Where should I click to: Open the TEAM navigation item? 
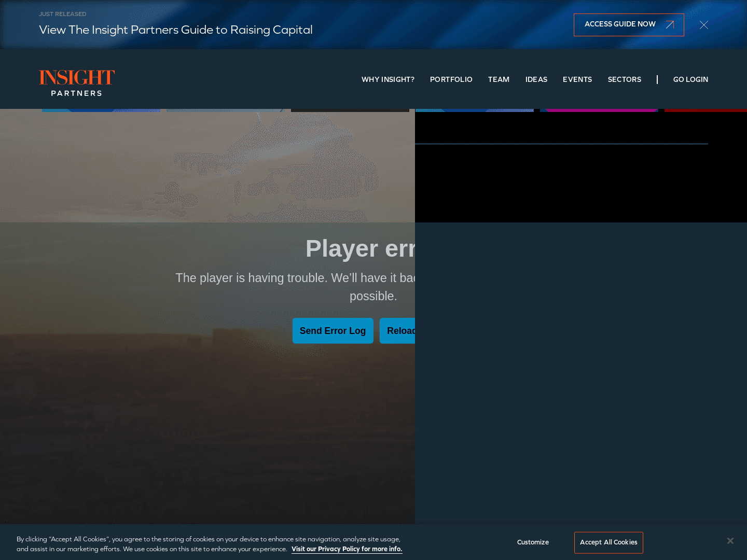click(498, 79)
